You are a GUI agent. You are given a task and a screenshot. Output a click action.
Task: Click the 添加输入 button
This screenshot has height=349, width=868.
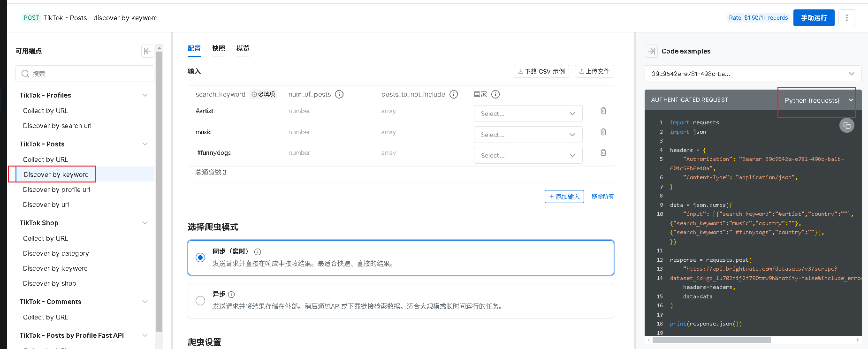point(564,197)
